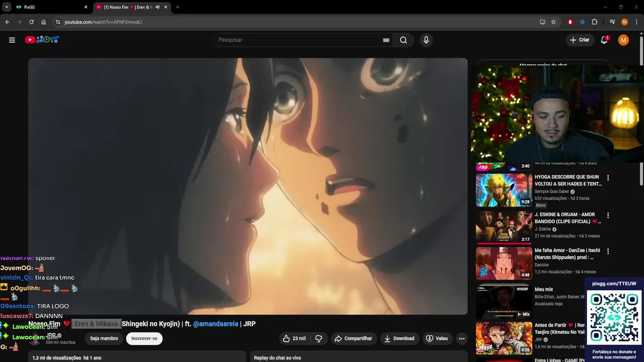Open the YouTube hamburger guide menu

click(x=12, y=40)
